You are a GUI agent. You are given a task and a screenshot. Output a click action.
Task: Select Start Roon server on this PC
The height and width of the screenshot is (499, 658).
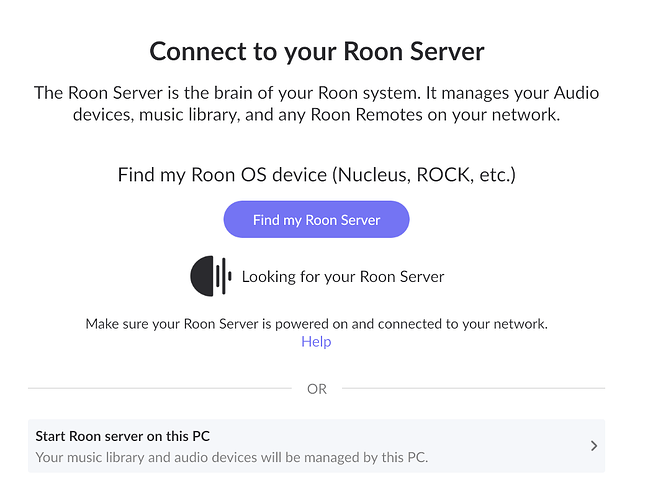coord(316,446)
